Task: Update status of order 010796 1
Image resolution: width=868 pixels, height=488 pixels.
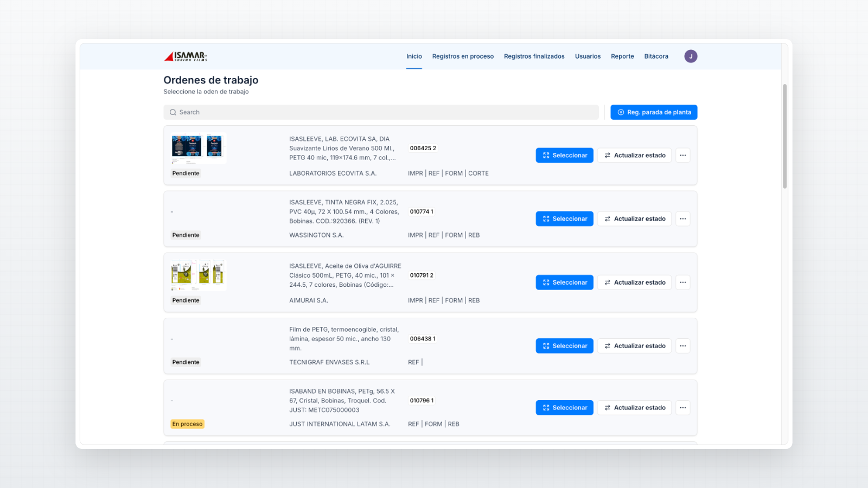Action: (x=635, y=408)
